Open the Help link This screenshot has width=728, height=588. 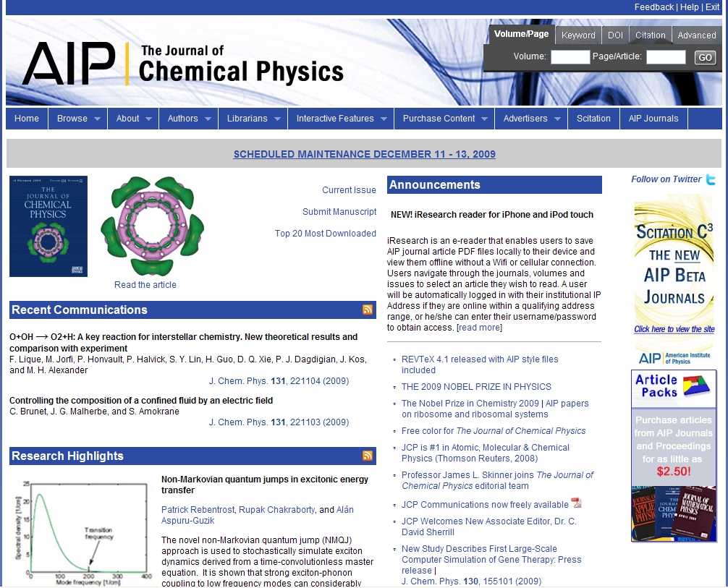pos(689,7)
